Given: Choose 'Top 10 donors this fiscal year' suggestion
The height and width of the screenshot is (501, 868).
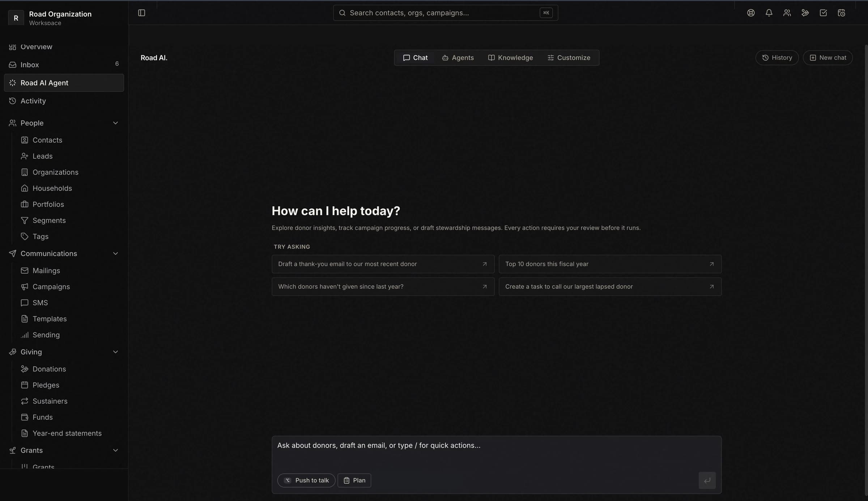Looking at the screenshot, I should click(x=610, y=264).
